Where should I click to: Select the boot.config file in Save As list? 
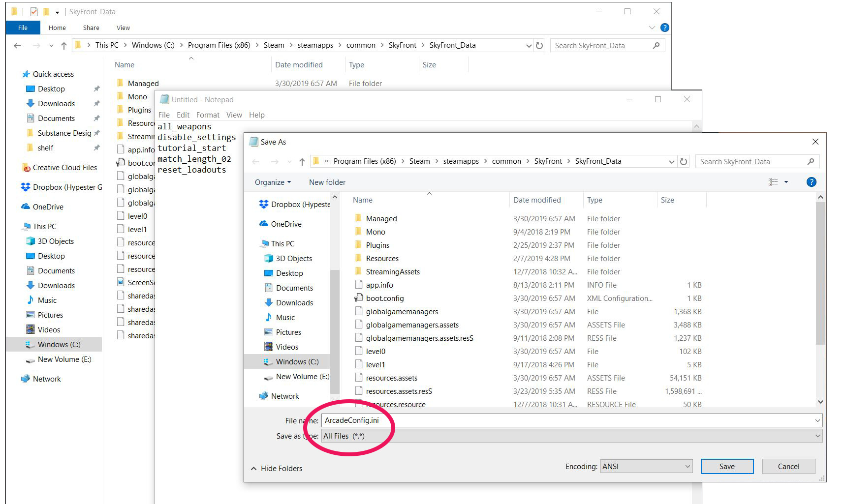(384, 298)
